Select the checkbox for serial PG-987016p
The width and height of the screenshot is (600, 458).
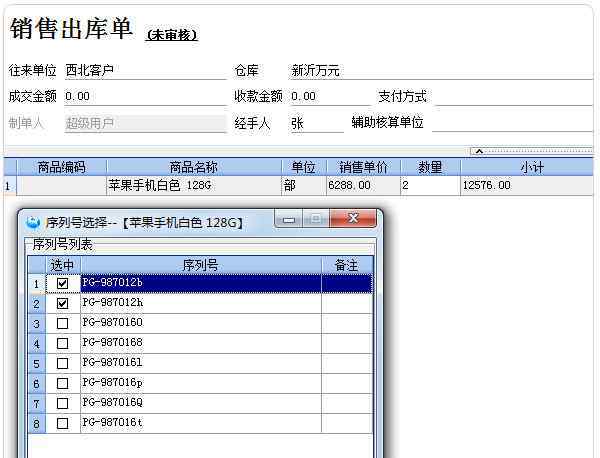tap(62, 383)
